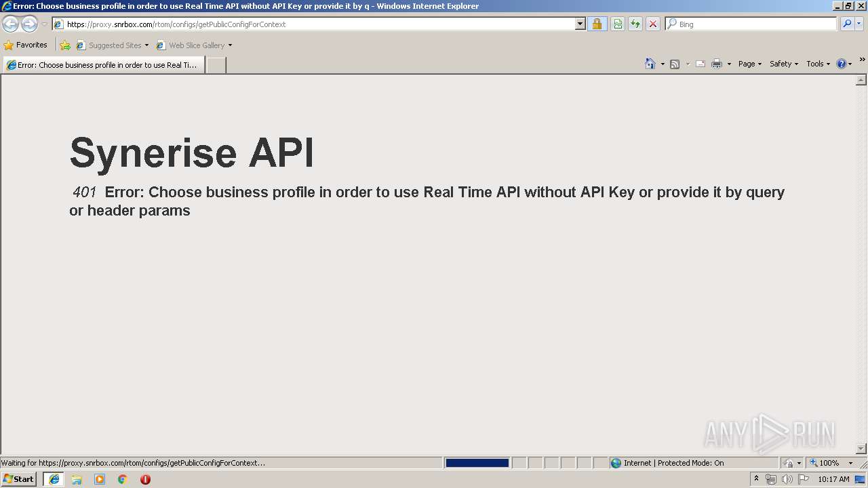Click the 401 error code text

click(x=85, y=192)
